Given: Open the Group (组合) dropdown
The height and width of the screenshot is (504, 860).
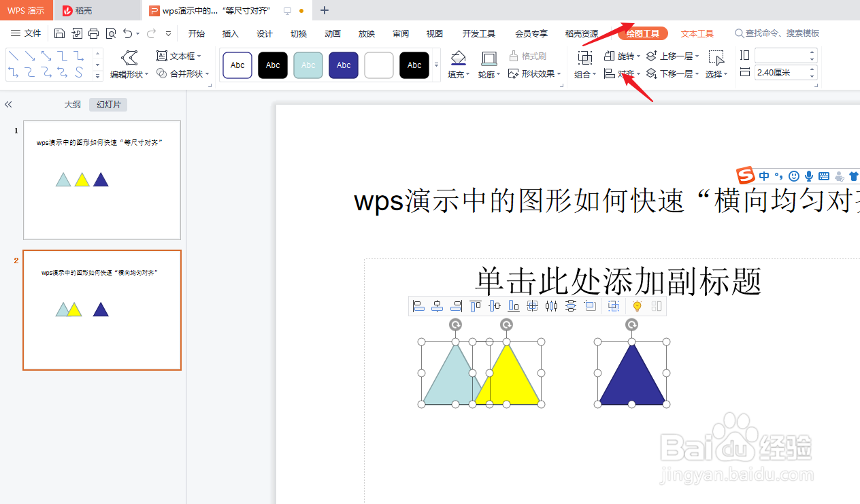Looking at the screenshot, I should (x=585, y=65).
